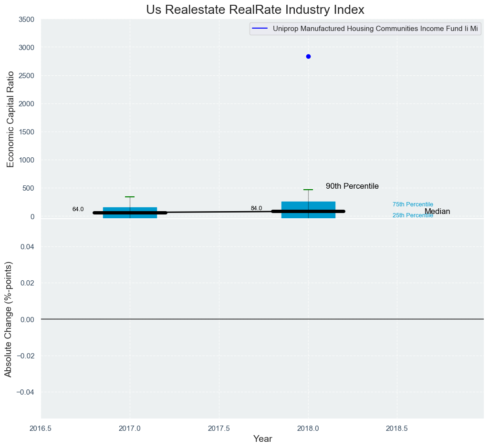Click the chart title 'Us Realestate RealRate Industry Index'
Screen dimensions: 489x448
tap(255, 10)
